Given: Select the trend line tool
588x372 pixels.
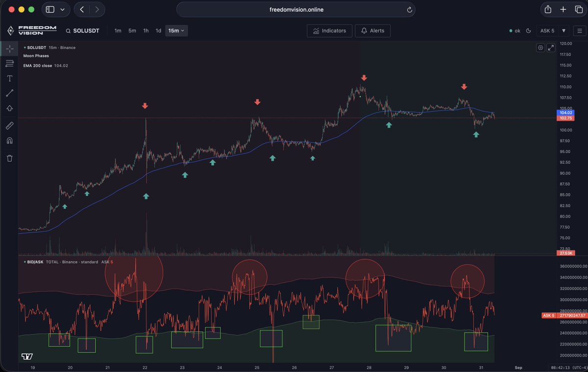Looking at the screenshot, I should pyautogui.click(x=9, y=93).
